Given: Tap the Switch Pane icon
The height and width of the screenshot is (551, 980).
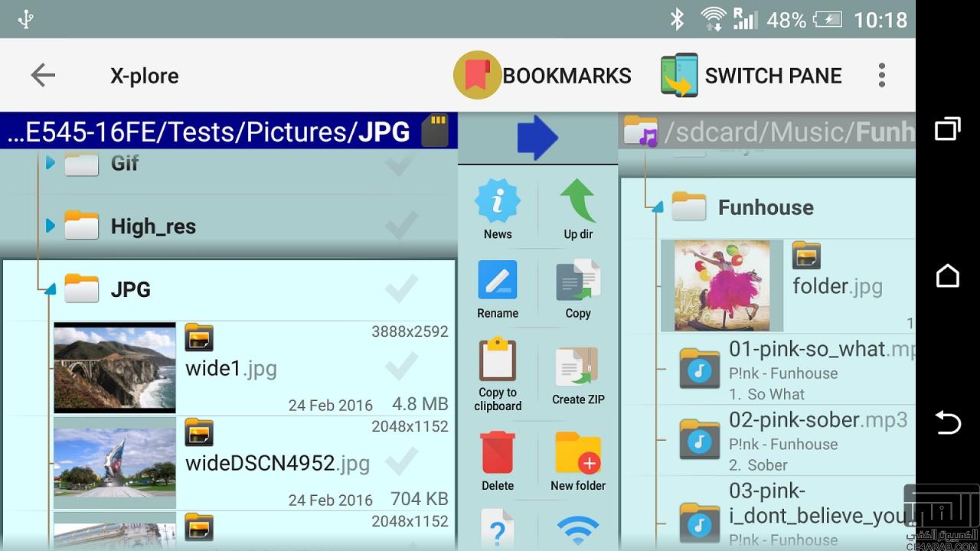Looking at the screenshot, I should 680,75.
